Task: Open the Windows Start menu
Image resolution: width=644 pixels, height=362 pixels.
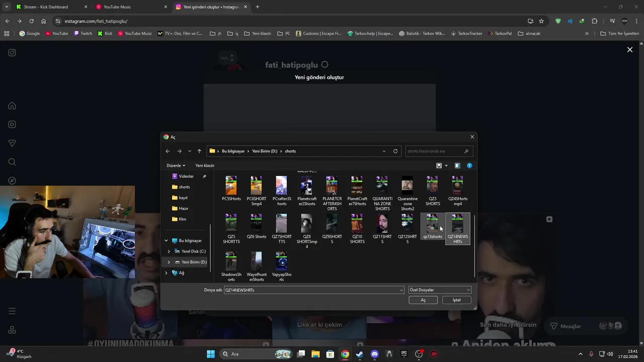Action: pos(211,354)
